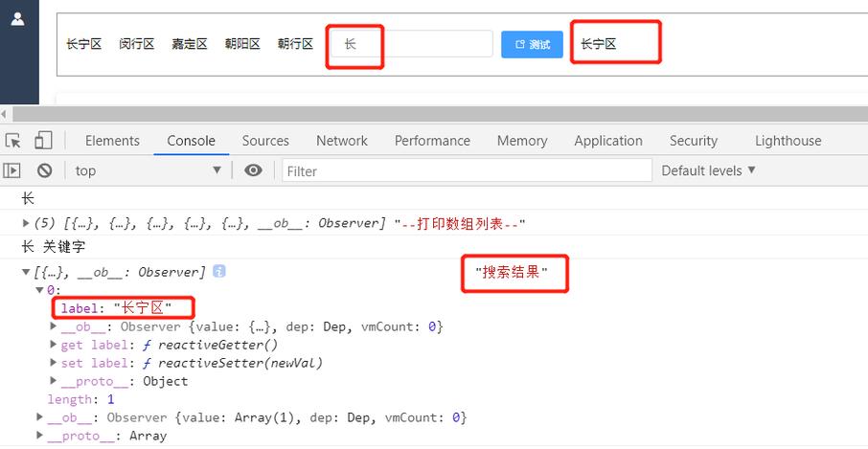
Task: Expand __ob__ Observer with value {…}
Action: [54, 326]
